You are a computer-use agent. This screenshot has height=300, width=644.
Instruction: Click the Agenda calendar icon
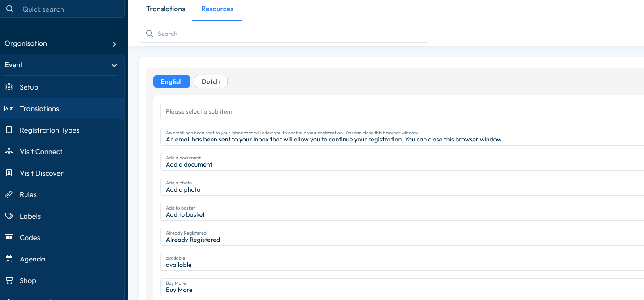click(9, 259)
